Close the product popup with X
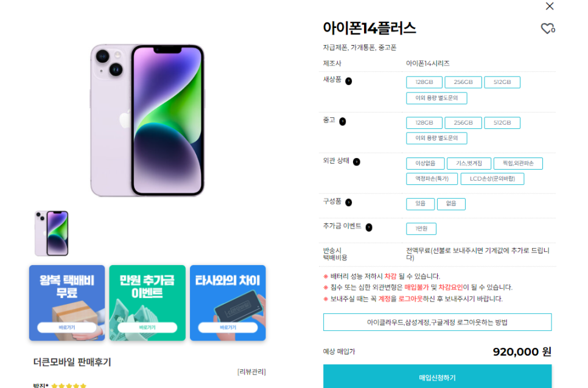The height and width of the screenshot is (388, 588). pos(550,6)
